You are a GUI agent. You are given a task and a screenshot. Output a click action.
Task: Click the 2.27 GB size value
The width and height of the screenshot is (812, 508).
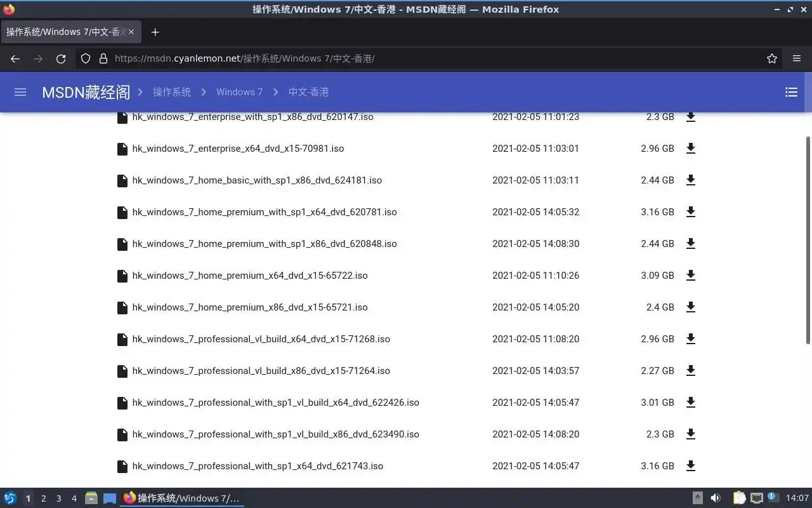(657, 371)
